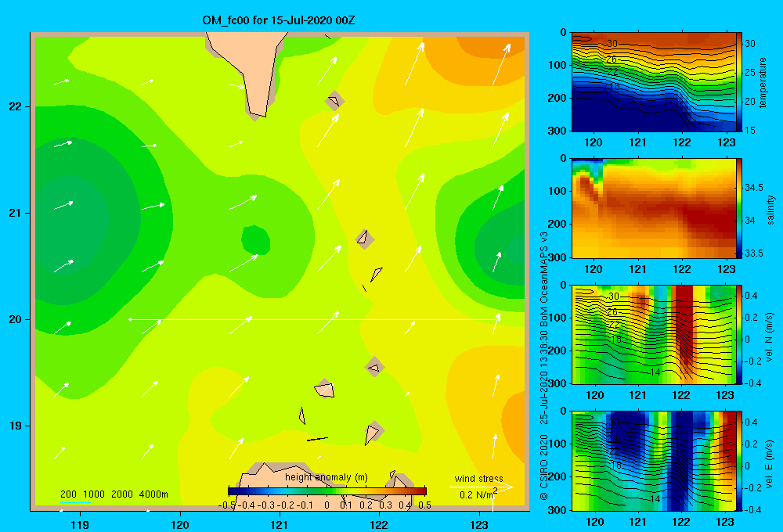Click the rotated 'salinity' axis label

point(770,210)
